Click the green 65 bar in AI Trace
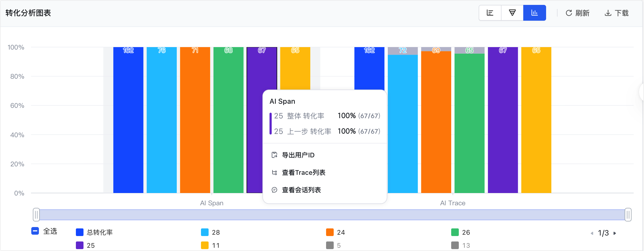The image size is (644, 251). click(469, 123)
